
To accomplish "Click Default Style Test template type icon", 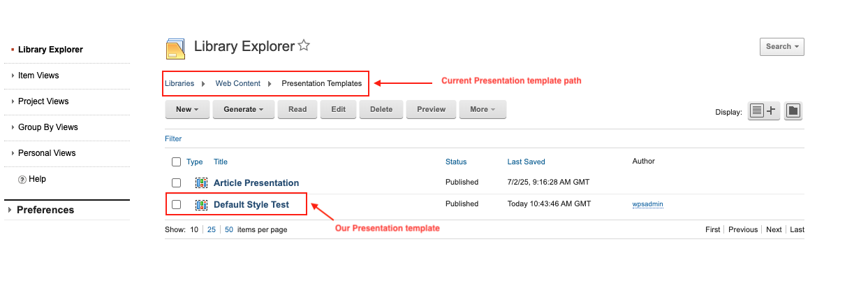I will 201,205.
